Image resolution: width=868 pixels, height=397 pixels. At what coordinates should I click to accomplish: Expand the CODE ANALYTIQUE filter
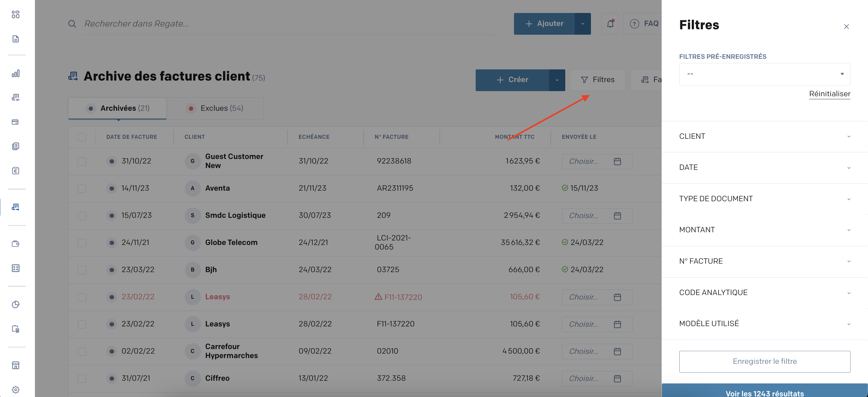[x=764, y=293]
